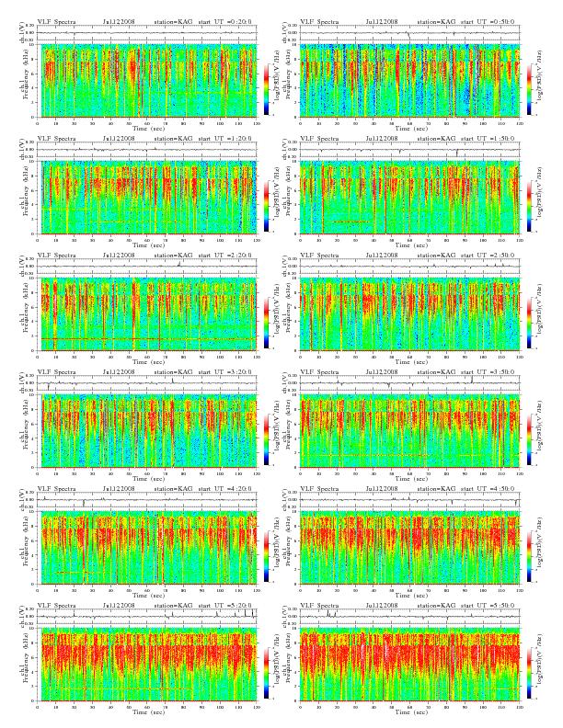Click the 'start UT =2:50:0' title text

(488, 256)
